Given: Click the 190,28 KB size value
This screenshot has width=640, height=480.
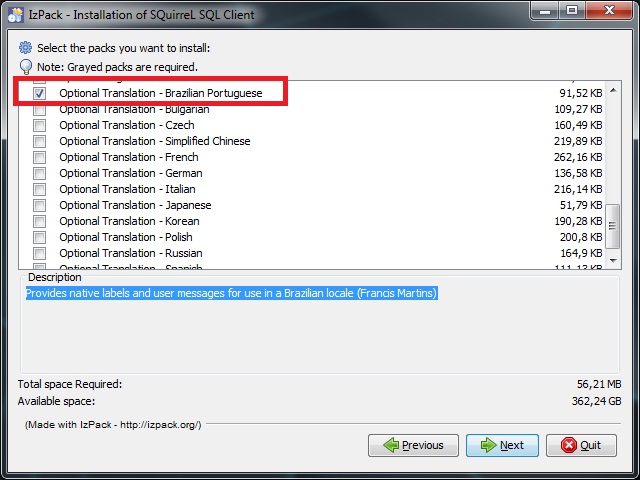Looking at the screenshot, I should [578, 221].
